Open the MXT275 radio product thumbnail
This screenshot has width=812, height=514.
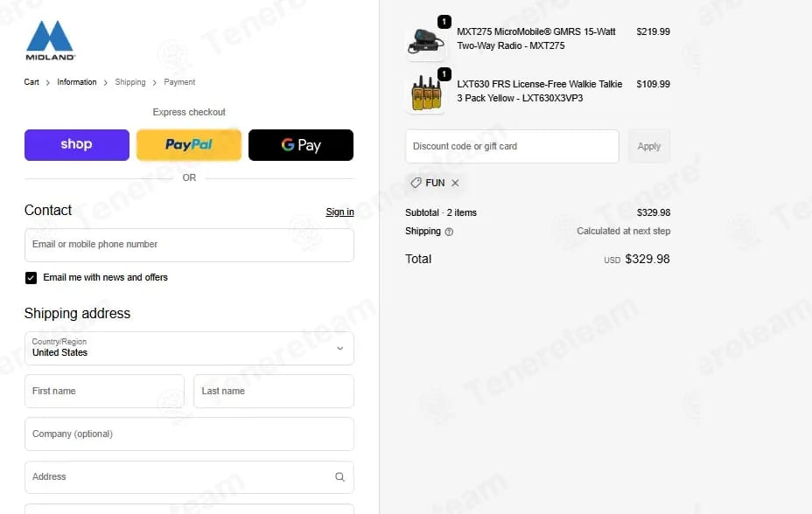coord(425,41)
